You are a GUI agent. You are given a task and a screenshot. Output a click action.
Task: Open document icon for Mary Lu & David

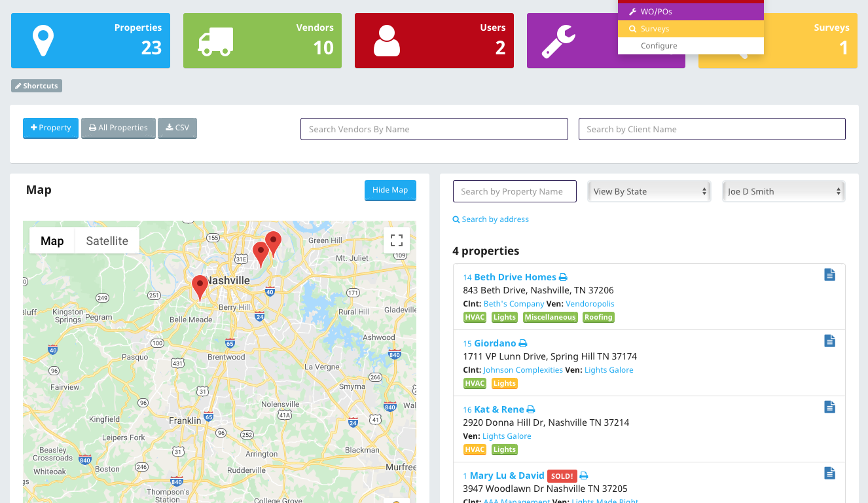coord(829,474)
